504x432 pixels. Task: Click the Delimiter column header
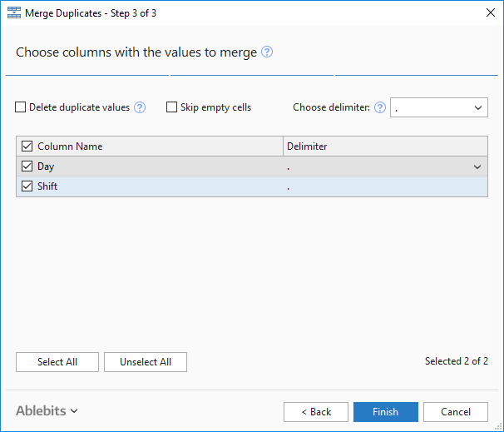click(385, 146)
